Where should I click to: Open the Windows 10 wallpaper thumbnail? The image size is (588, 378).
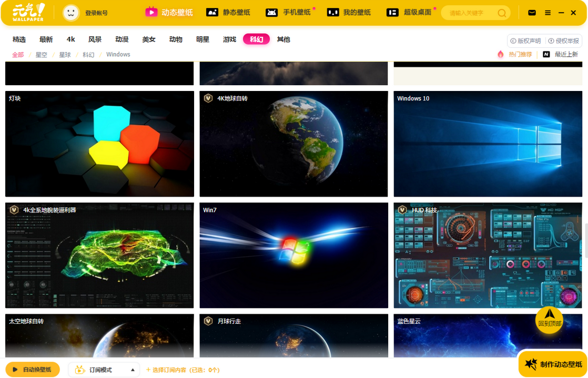(x=488, y=144)
